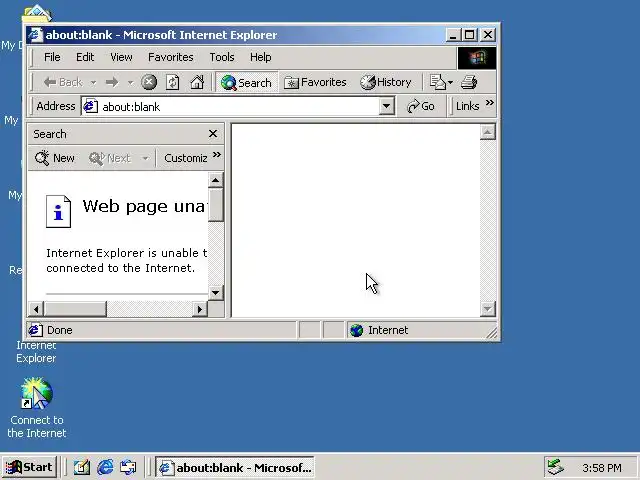This screenshot has width=640, height=480.
Task: Click the Back arrow toolbar button
Action: [63, 82]
